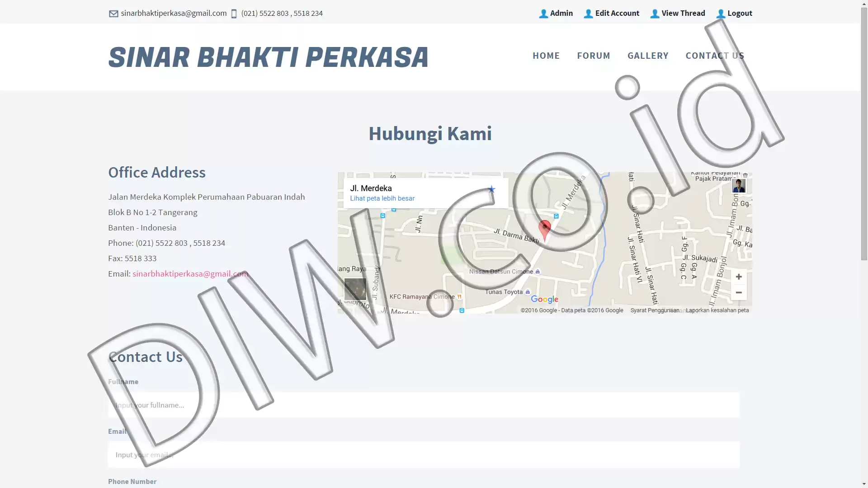Image resolution: width=868 pixels, height=488 pixels.
Task: Click the user icon beside Edit Account
Action: point(588,14)
